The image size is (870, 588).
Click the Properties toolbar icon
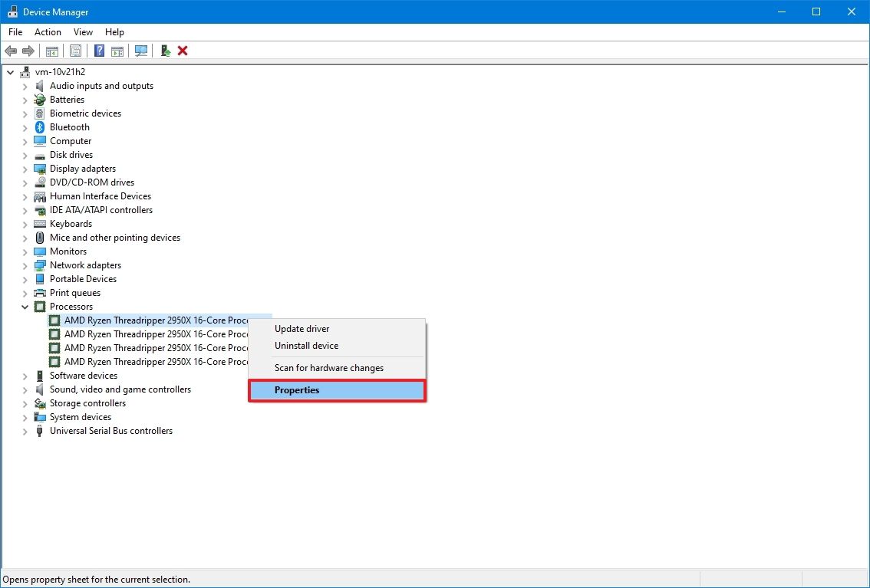75,51
